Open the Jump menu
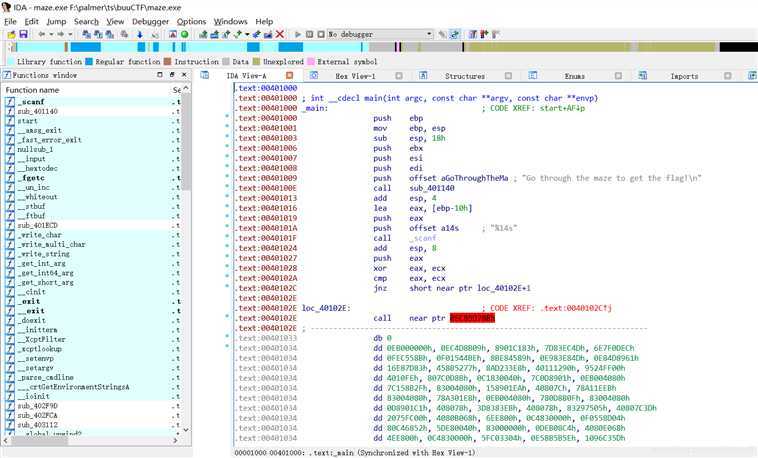This screenshot has height=458, width=758. 56,22
